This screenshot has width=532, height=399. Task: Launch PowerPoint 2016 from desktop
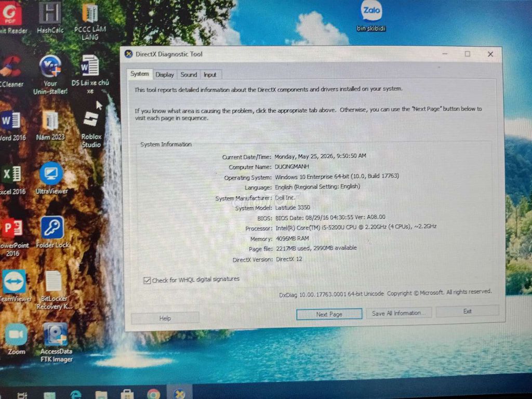tap(14, 237)
